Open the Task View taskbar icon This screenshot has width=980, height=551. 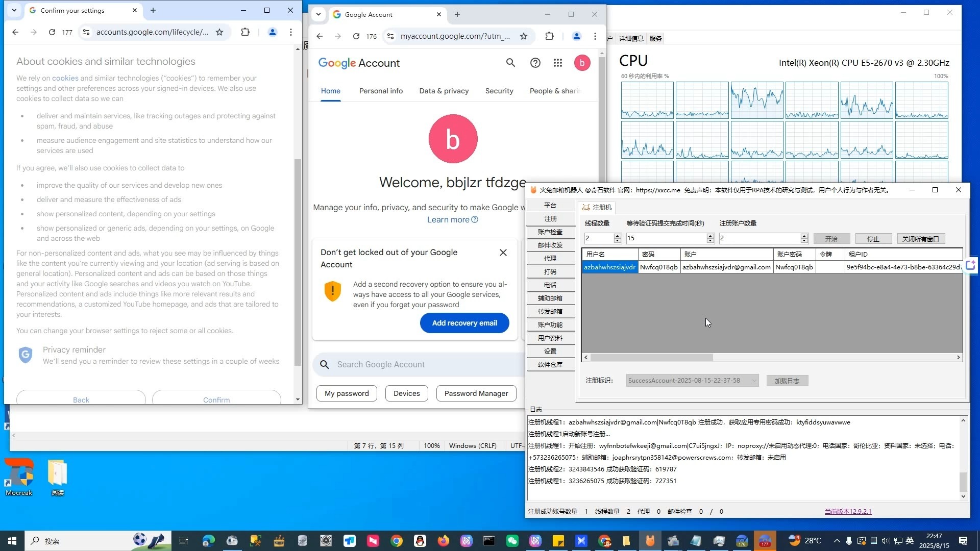point(184,541)
